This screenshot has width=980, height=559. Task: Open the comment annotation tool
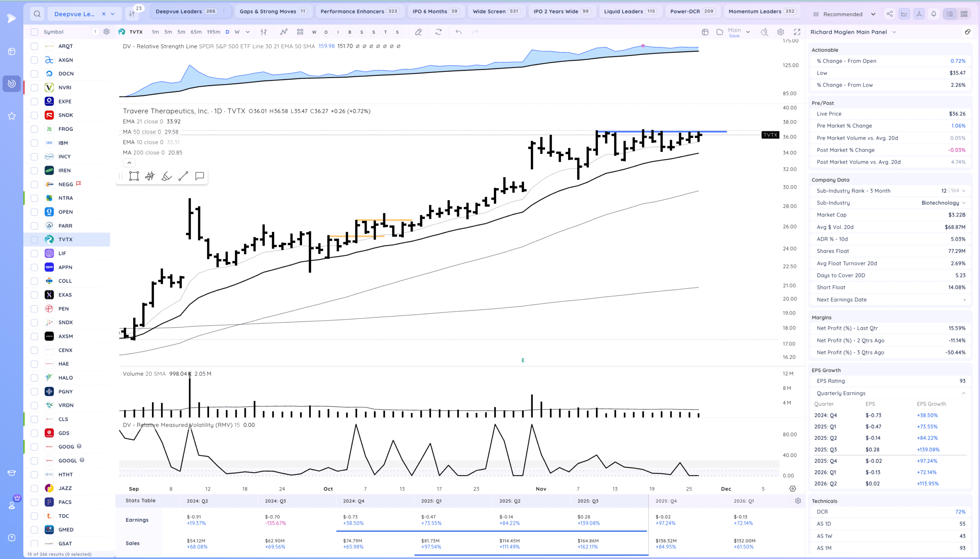[x=200, y=176]
